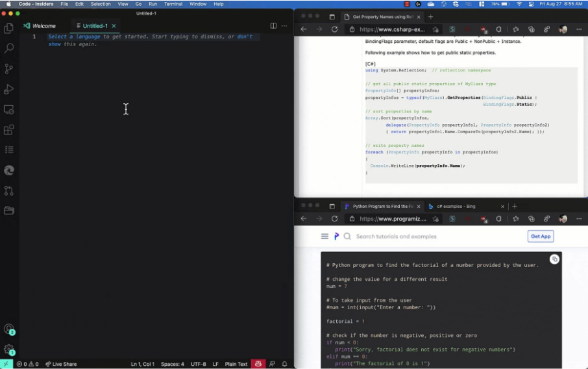Click the 'Select a language' link
Viewport: 588px width, 369px height.
point(74,37)
